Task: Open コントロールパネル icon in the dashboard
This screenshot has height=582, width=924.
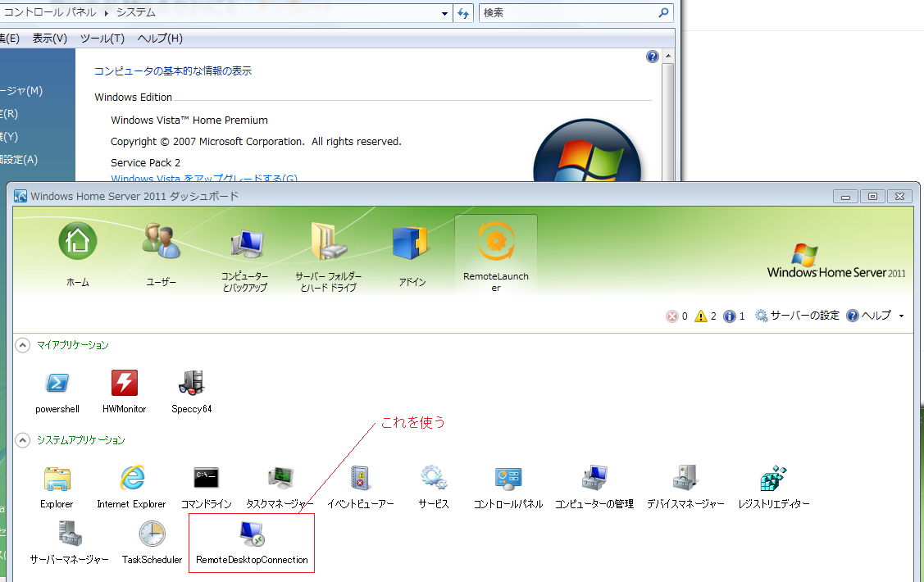Action: [x=508, y=487]
